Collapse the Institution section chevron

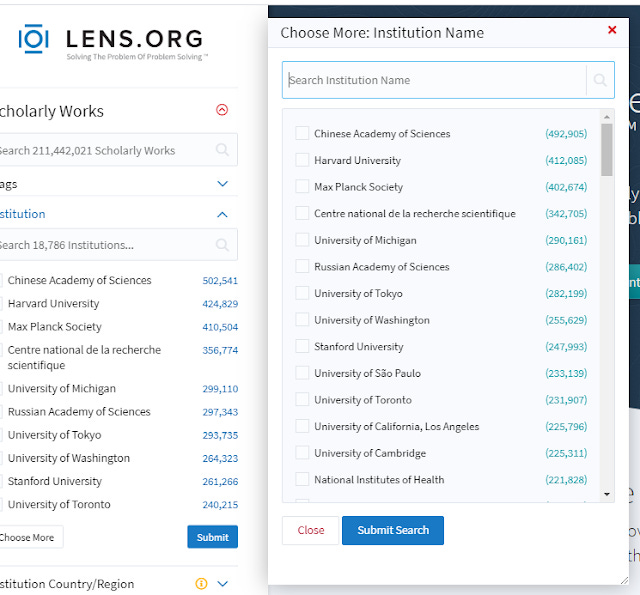tap(222, 214)
